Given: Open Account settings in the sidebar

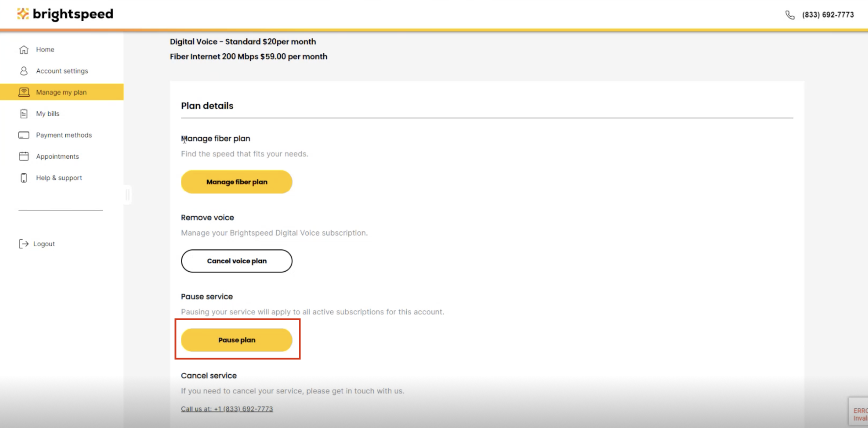Looking at the screenshot, I should 62,71.
